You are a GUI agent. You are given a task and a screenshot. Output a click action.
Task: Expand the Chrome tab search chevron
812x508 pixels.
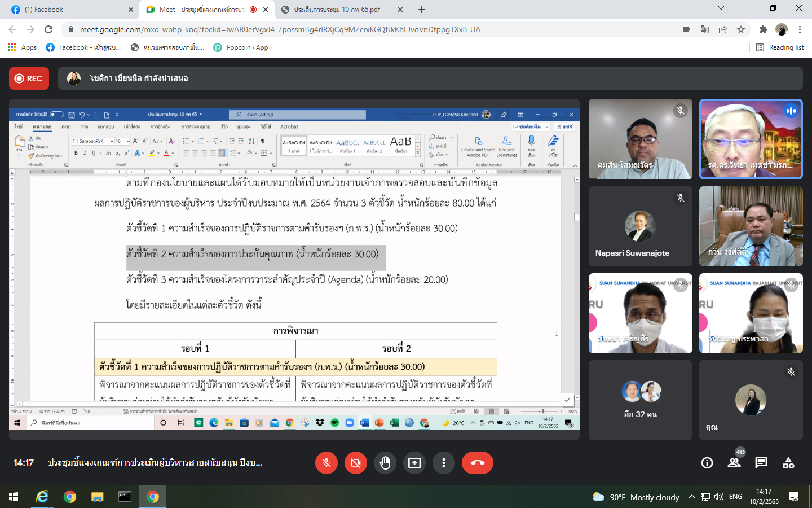click(721, 9)
